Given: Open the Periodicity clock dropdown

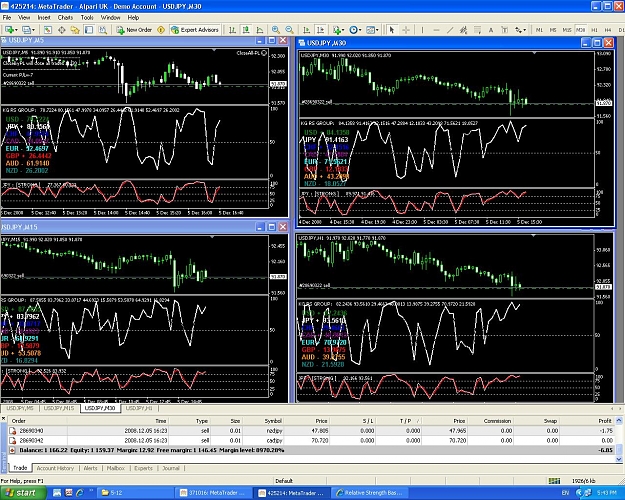Looking at the screenshot, I should tap(355, 30).
